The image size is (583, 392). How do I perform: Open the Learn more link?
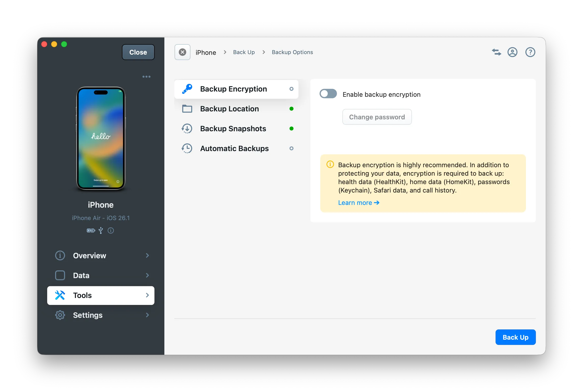coord(358,202)
